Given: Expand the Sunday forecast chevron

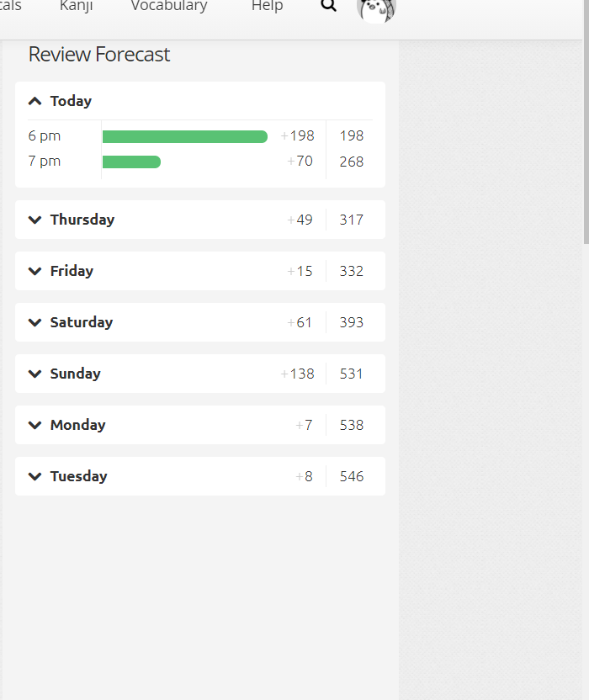Looking at the screenshot, I should (x=34, y=374).
